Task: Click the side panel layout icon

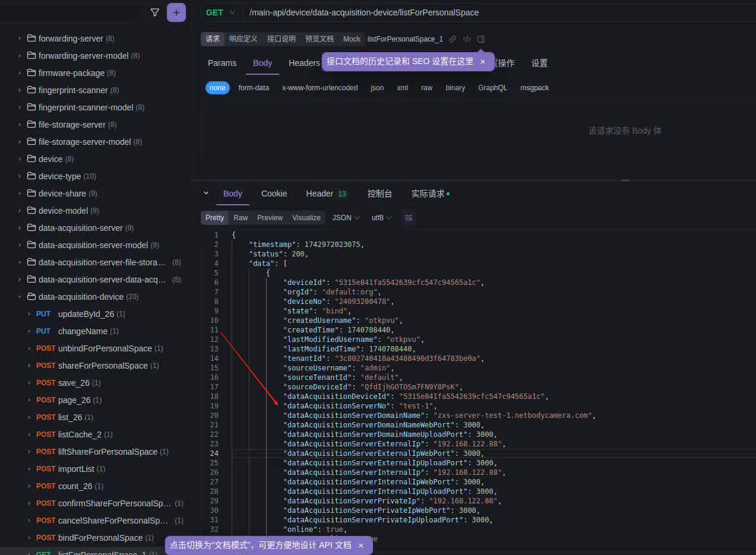Action: pyautogui.click(x=481, y=39)
